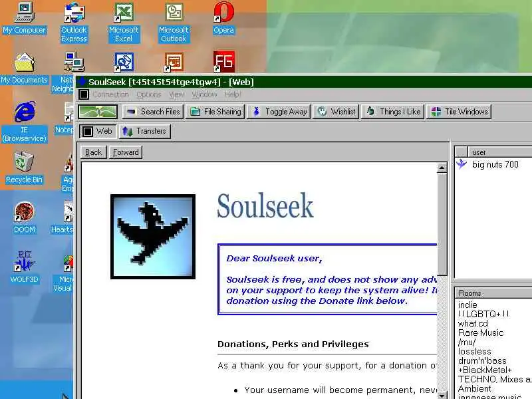
Task: Select the 'lossless' room
Action: pos(475,351)
